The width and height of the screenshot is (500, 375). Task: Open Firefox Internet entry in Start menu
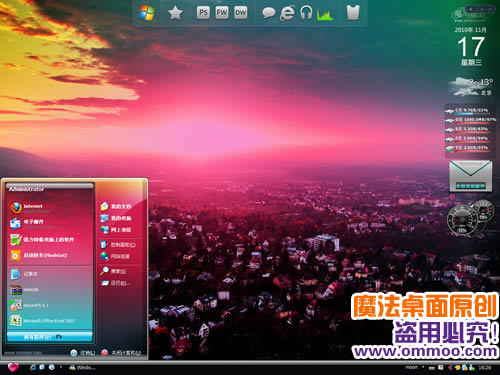[x=30, y=208]
